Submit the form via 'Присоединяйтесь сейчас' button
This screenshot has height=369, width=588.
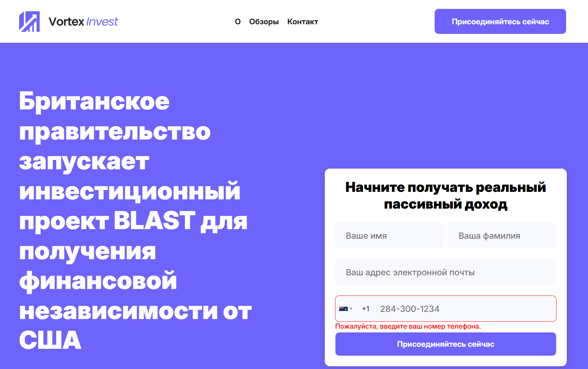click(x=445, y=344)
